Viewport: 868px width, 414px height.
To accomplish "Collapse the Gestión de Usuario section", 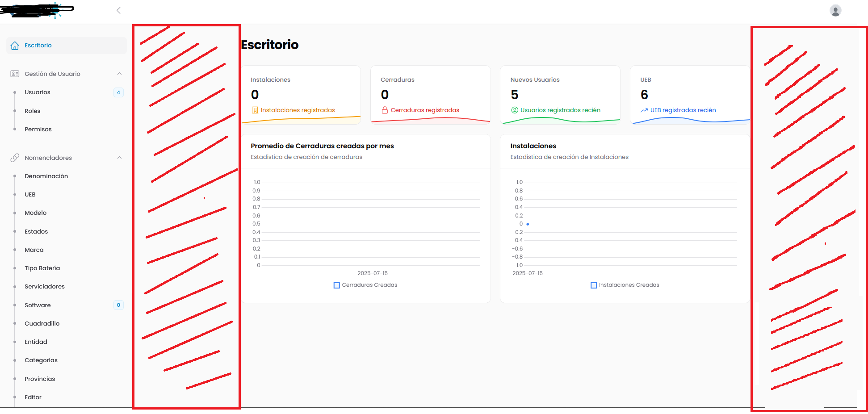I will coord(119,74).
